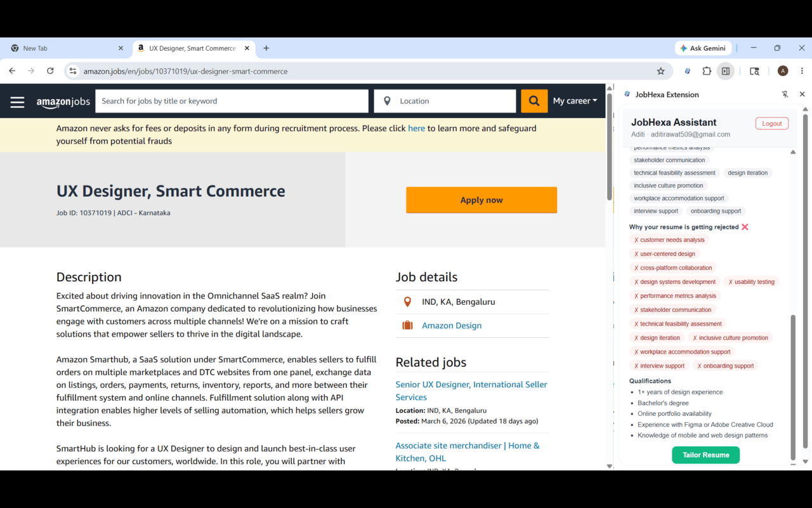Click the gray 'interview support' skill tag
The height and width of the screenshot is (508, 812).
[x=656, y=211]
